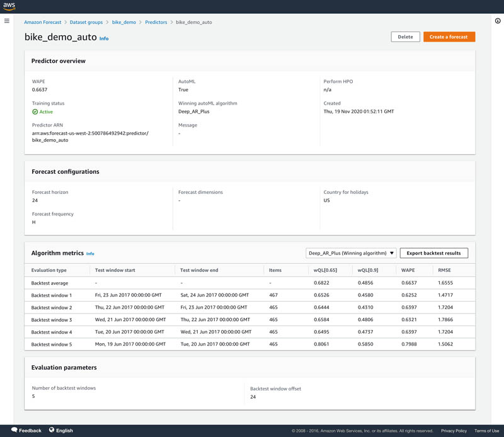Click Evaluation type column header
The image size is (504, 437).
[x=49, y=270]
